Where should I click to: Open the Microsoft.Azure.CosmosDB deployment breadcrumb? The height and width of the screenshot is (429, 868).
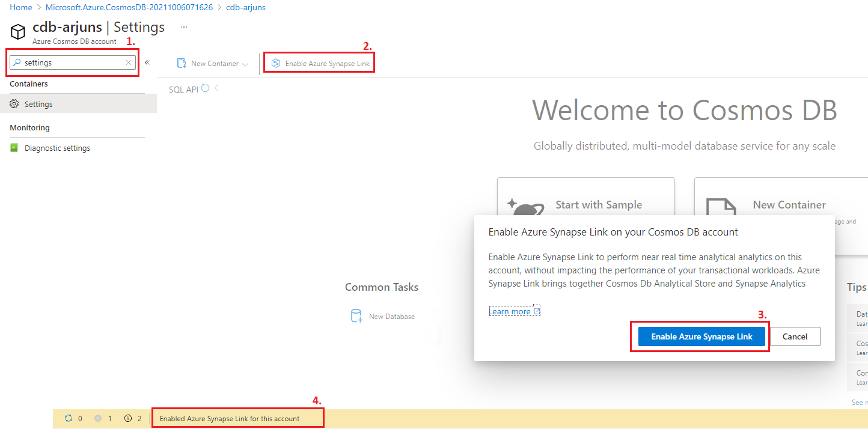point(129,8)
